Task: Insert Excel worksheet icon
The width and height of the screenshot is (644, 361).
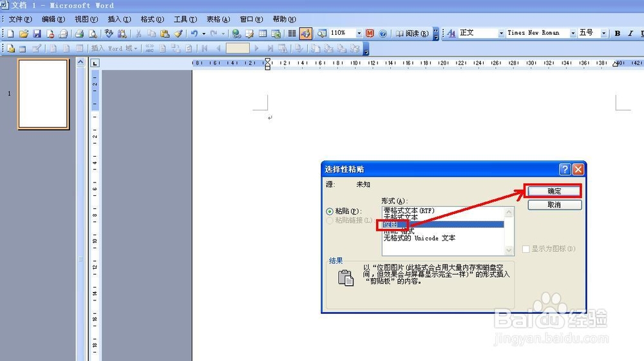Action: pyautogui.click(x=276, y=34)
